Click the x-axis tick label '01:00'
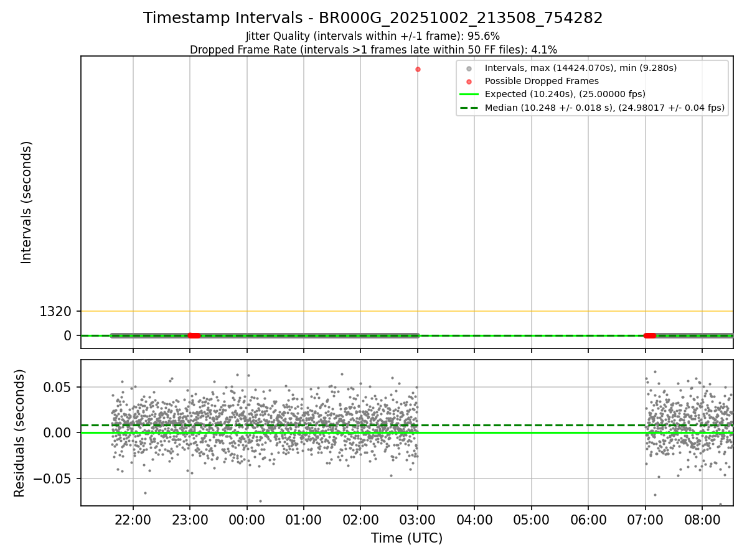747x560 pixels. pyautogui.click(x=304, y=520)
